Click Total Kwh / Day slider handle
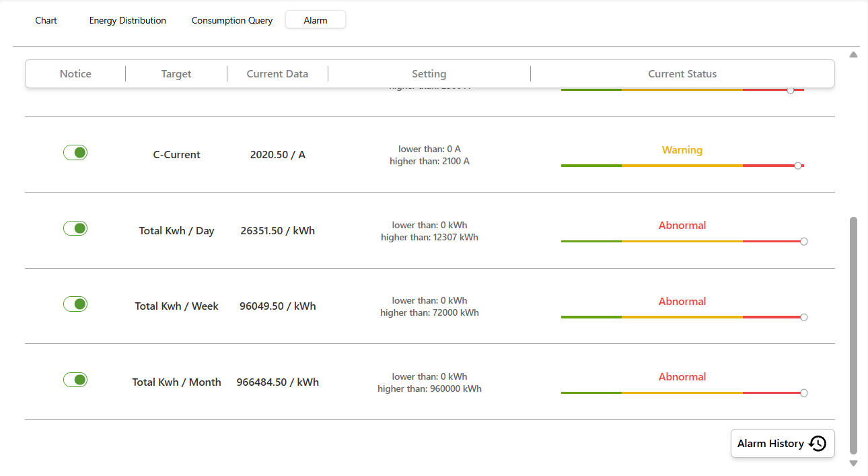 (804, 241)
